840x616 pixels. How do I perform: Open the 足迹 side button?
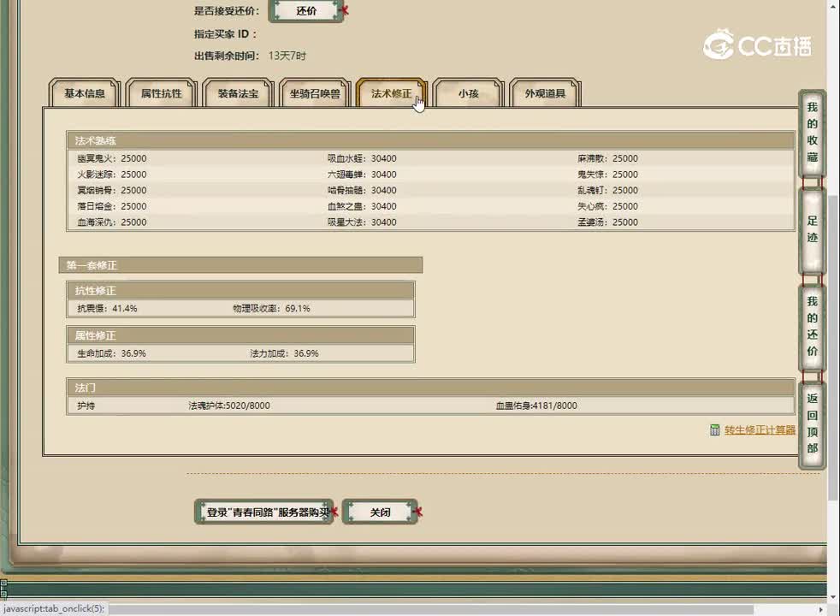tap(812, 229)
